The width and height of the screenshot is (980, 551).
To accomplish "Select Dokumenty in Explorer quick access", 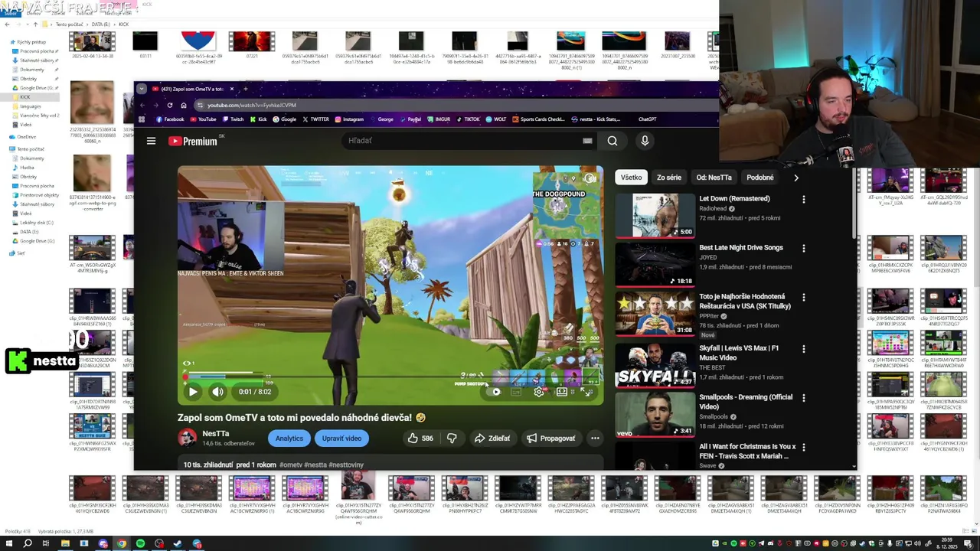I will coord(31,70).
